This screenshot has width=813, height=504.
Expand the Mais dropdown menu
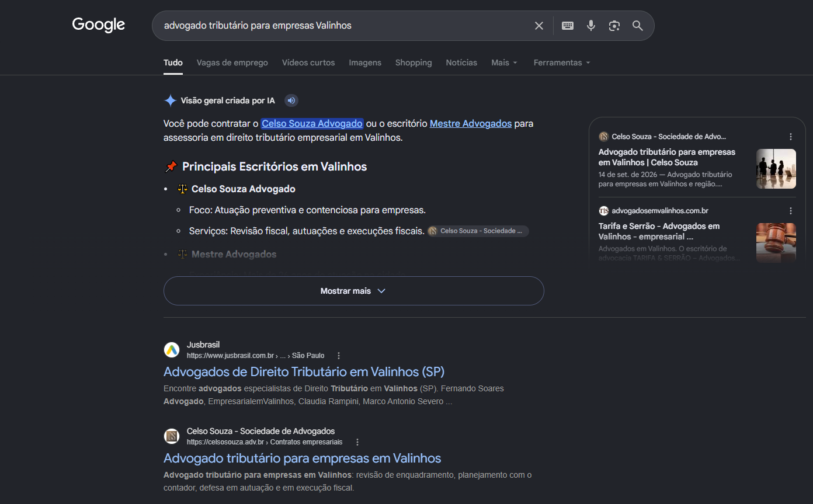coord(505,62)
